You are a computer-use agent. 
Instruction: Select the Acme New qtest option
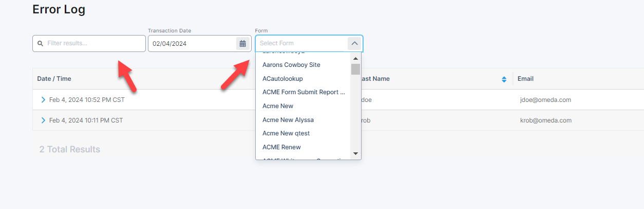286,133
